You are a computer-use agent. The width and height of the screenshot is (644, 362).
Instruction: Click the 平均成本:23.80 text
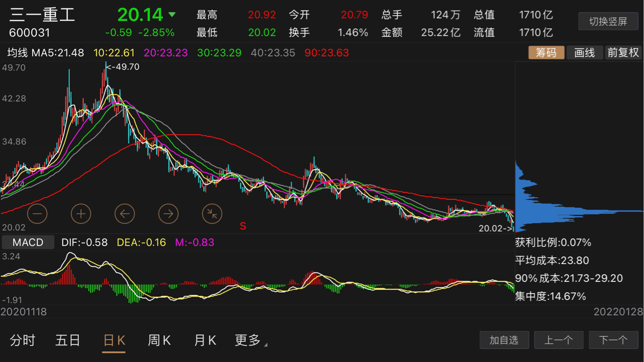coord(552,261)
